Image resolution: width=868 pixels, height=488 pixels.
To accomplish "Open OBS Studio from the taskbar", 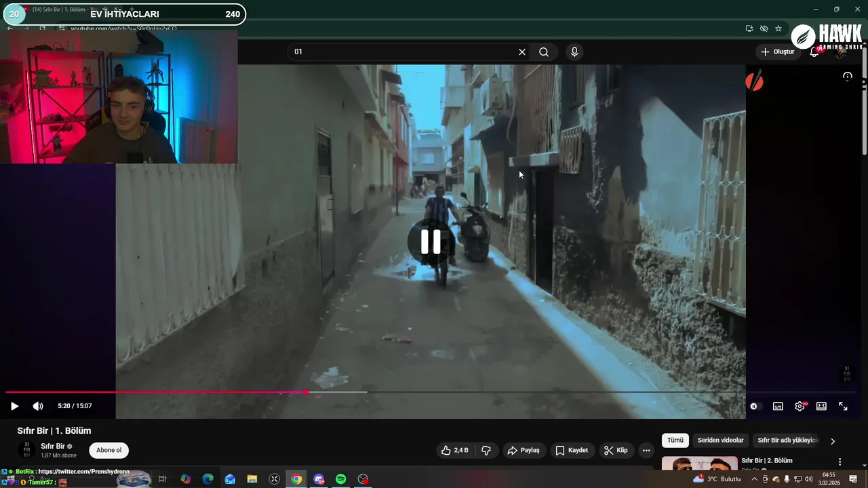I will (x=363, y=479).
